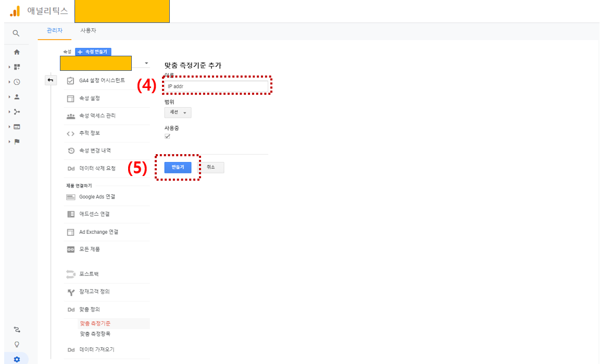Toggle the 사용중 active checkbox

[x=167, y=136]
